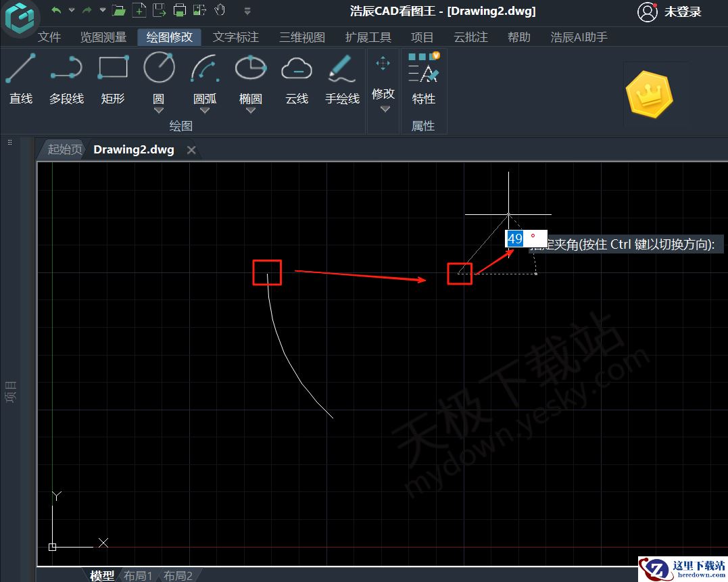
Task: Switch to the 模型 model tab
Action: [102, 575]
